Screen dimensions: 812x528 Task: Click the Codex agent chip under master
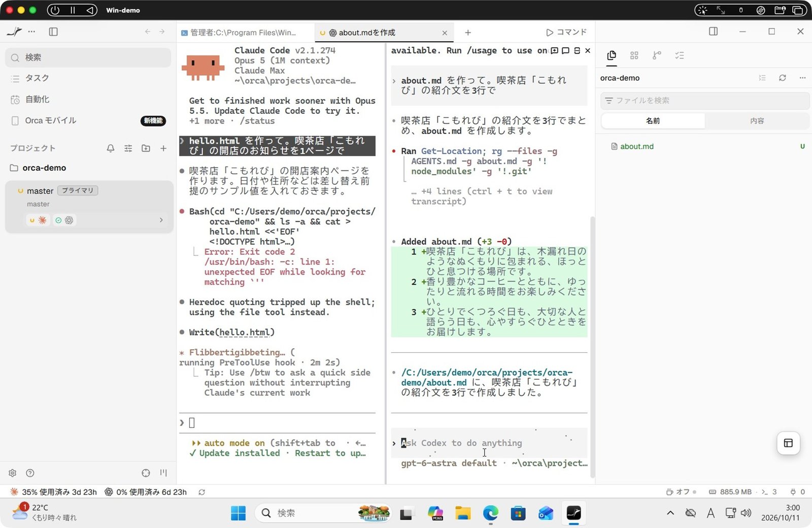coord(64,220)
